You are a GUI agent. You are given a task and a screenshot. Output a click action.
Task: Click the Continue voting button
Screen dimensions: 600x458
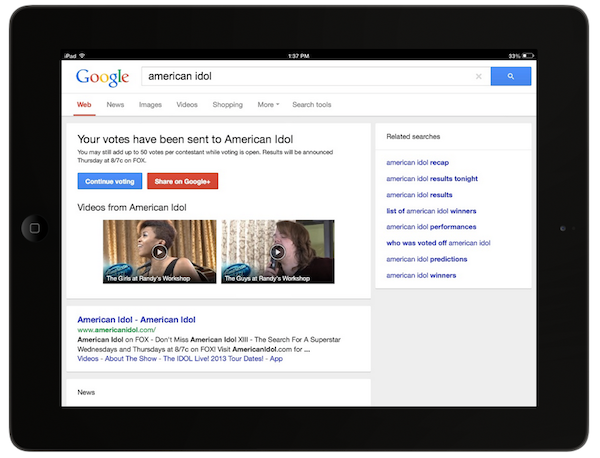(110, 181)
